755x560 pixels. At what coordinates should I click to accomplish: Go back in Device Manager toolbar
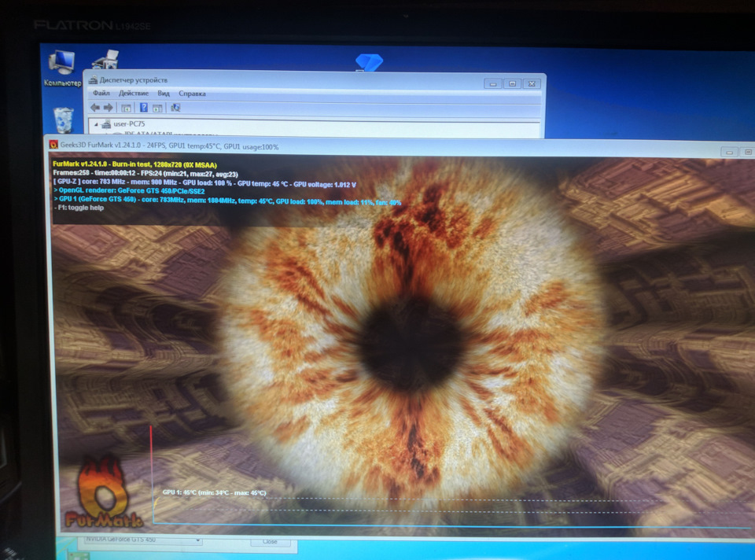95,108
